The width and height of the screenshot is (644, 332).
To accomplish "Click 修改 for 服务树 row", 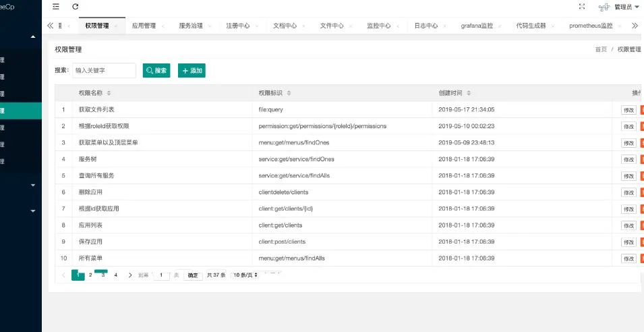I will tap(628, 159).
